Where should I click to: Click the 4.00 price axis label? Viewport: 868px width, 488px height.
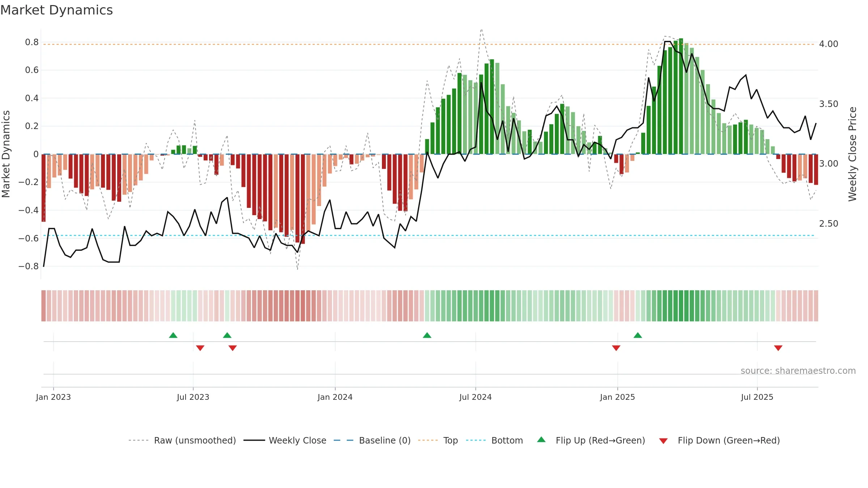pyautogui.click(x=829, y=44)
